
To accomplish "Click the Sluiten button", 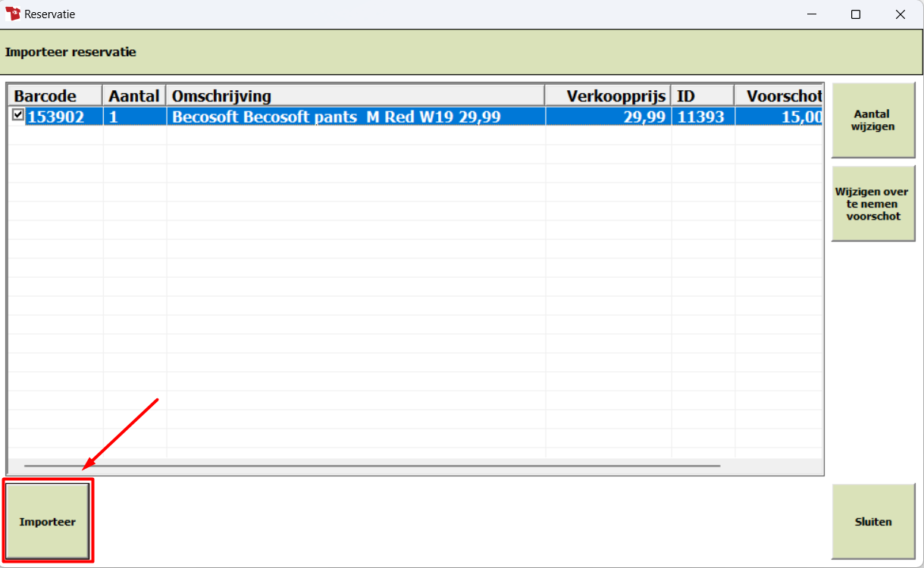I will [873, 522].
